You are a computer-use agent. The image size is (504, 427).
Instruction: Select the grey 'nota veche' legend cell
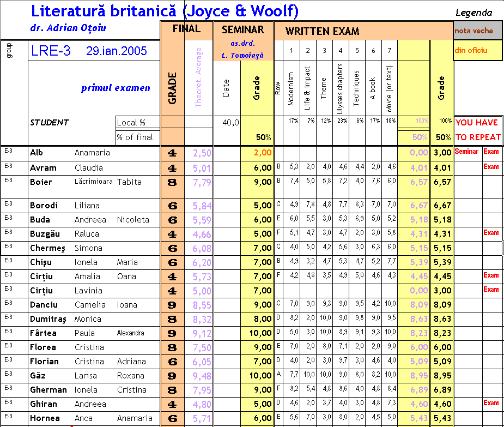point(478,31)
